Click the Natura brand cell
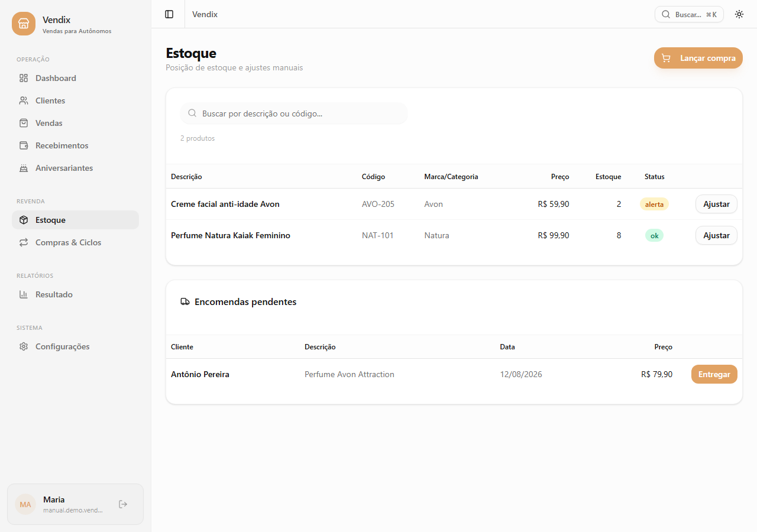This screenshot has width=757, height=532. click(436, 235)
